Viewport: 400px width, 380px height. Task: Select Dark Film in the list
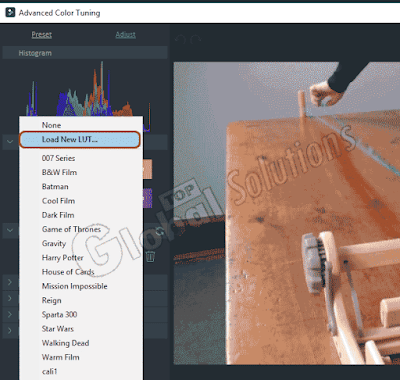click(x=81, y=215)
